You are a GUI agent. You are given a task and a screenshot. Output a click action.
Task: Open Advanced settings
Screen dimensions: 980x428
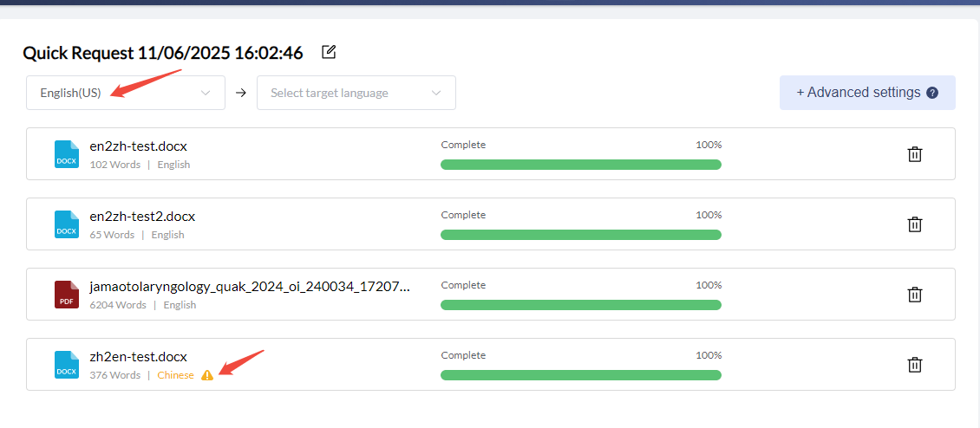pyautogui.click(x=858, y=93)
